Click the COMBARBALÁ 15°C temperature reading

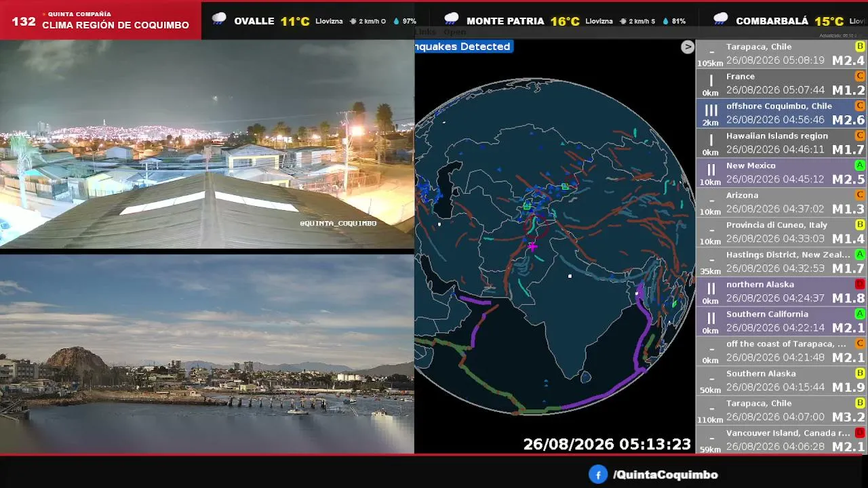[x=829, y=21]
